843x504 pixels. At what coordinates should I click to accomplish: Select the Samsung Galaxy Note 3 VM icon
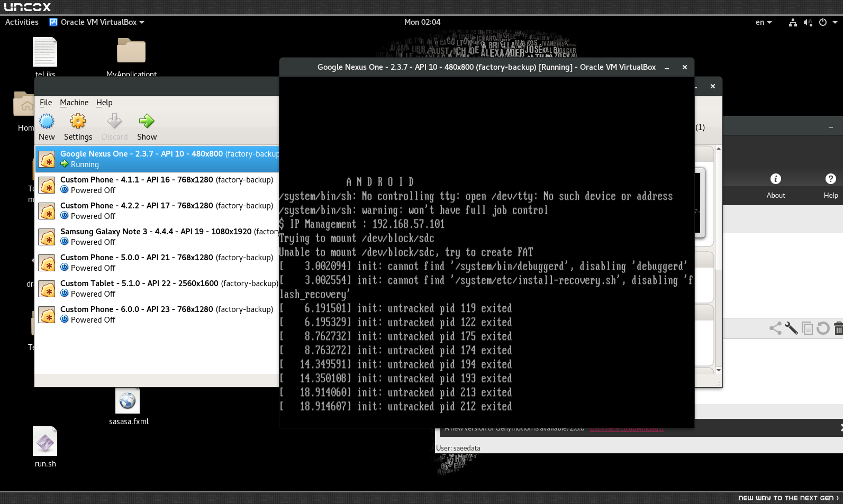[x=47, y=237]
